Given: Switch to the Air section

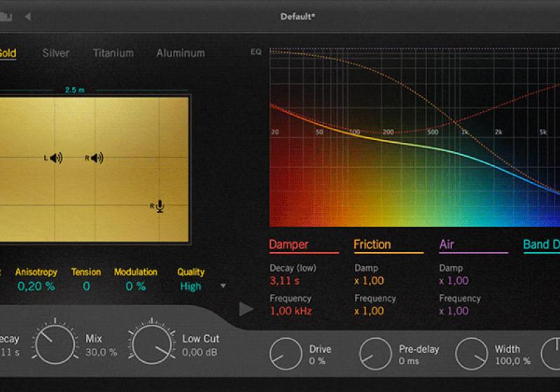Looking at the screenshot, I should (447, 244).
